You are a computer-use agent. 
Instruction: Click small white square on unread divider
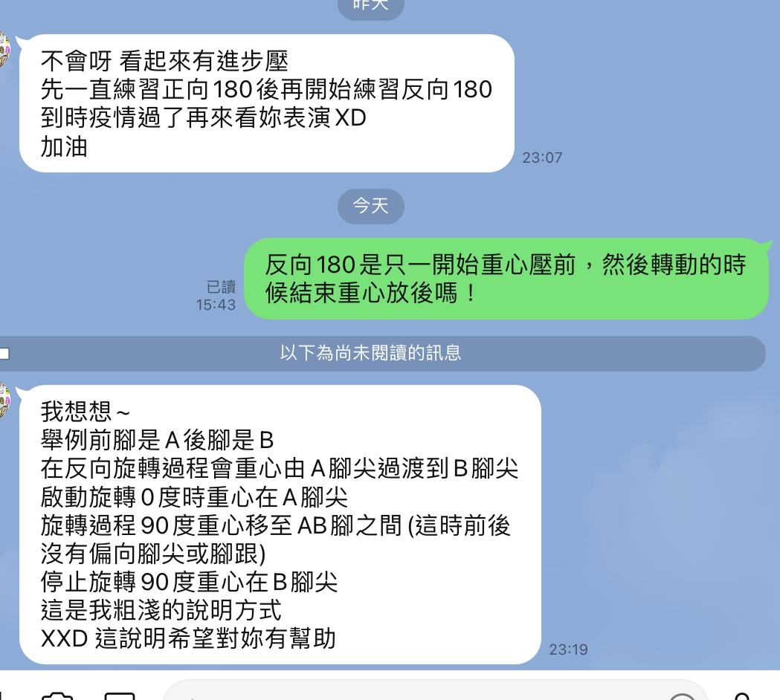(x=4, y=354)
